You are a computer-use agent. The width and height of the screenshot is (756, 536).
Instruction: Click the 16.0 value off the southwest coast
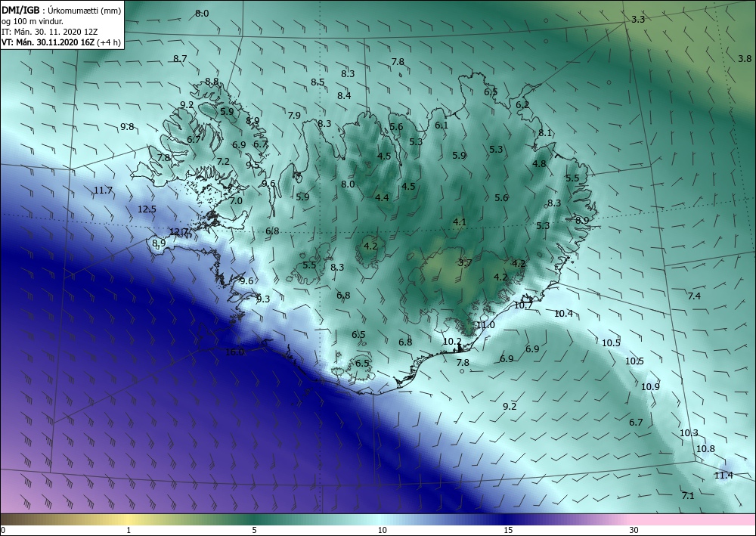[235, 352]
